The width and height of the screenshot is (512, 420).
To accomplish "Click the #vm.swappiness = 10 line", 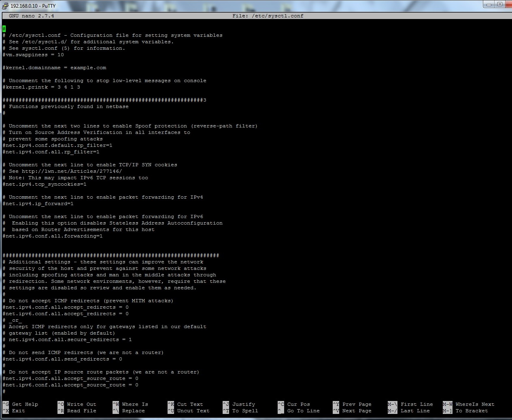I will tap(33, 55).
